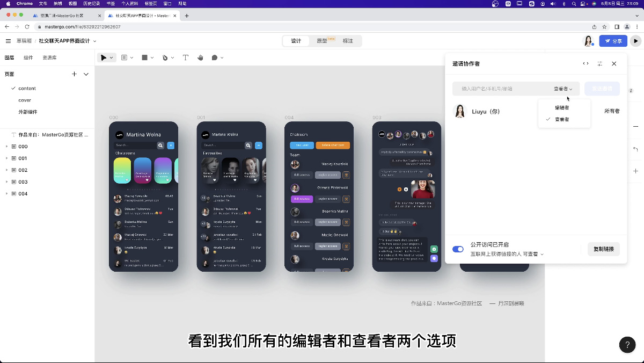Open the 组件 components tab
The width and height of the screenshot is (644, 363).
[x=28, y=57]
